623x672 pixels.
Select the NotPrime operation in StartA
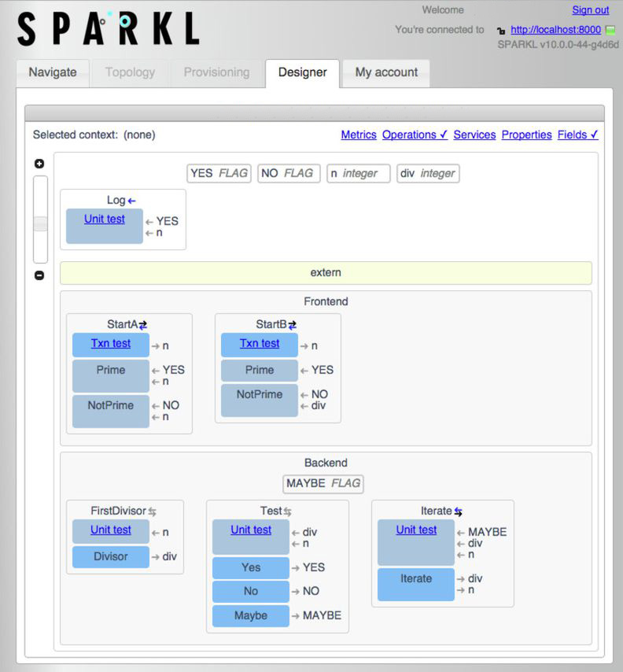(x=111, y=412)
